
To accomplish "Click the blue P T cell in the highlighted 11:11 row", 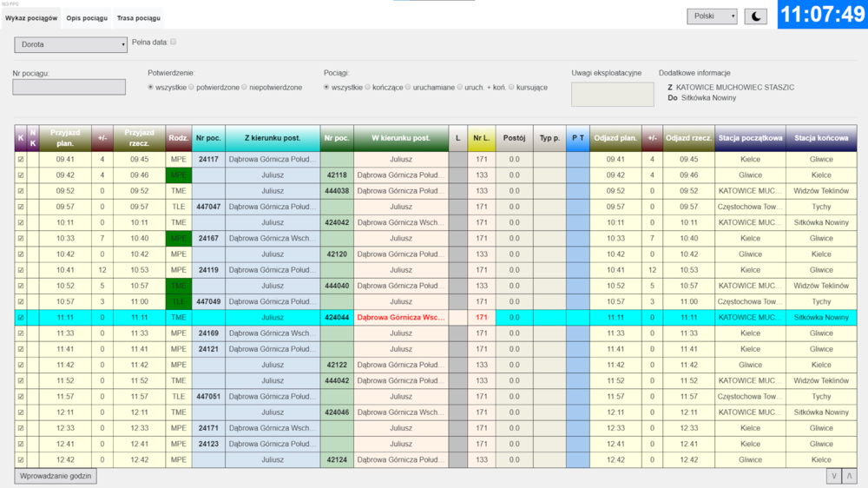I will pyautogui.click(x=577, y=318).
